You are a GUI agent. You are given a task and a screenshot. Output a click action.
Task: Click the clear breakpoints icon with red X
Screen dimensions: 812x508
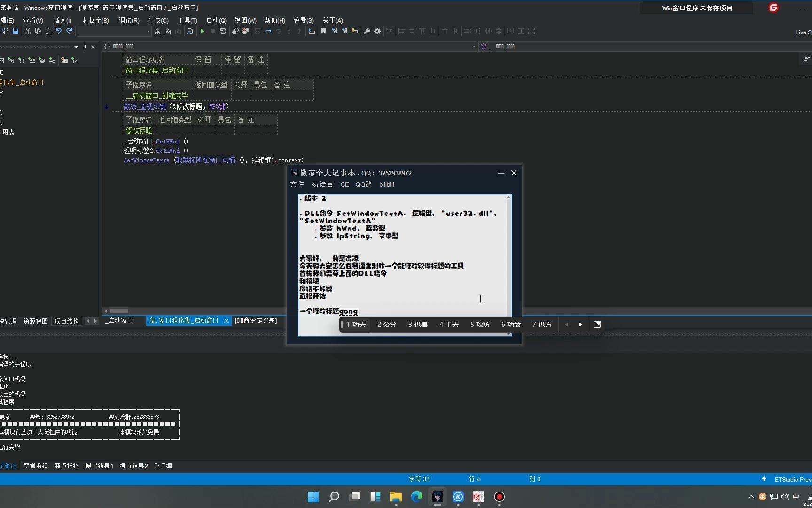[245, 31]
